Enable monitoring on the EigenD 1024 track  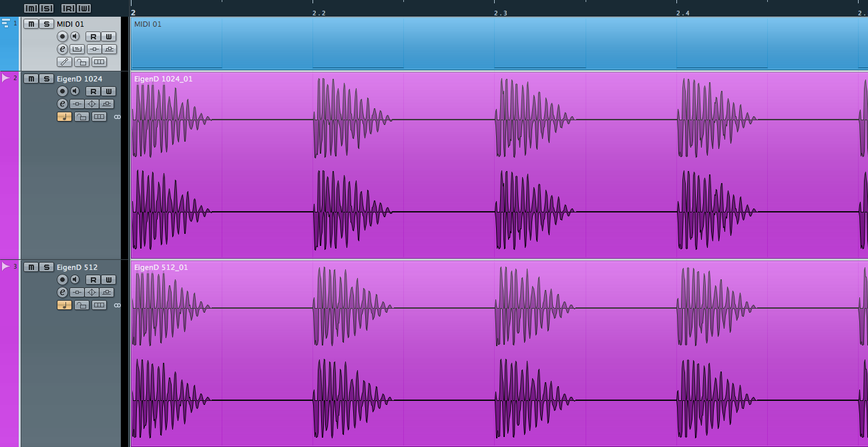coord(75,91)
